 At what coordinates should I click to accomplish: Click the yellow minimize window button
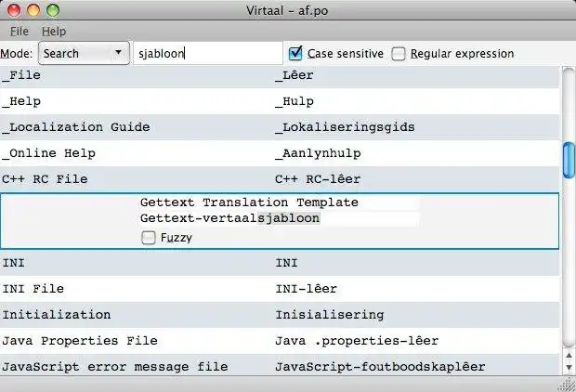[33, 10]
